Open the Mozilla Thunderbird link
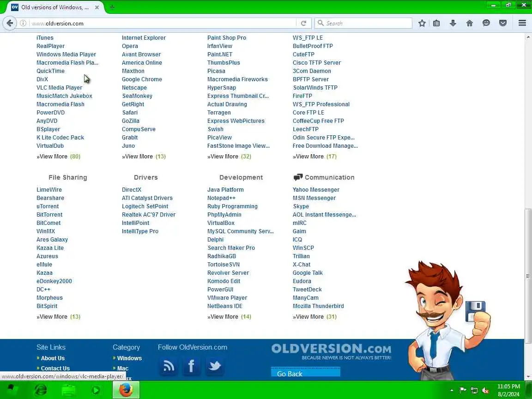 (318, 306)
